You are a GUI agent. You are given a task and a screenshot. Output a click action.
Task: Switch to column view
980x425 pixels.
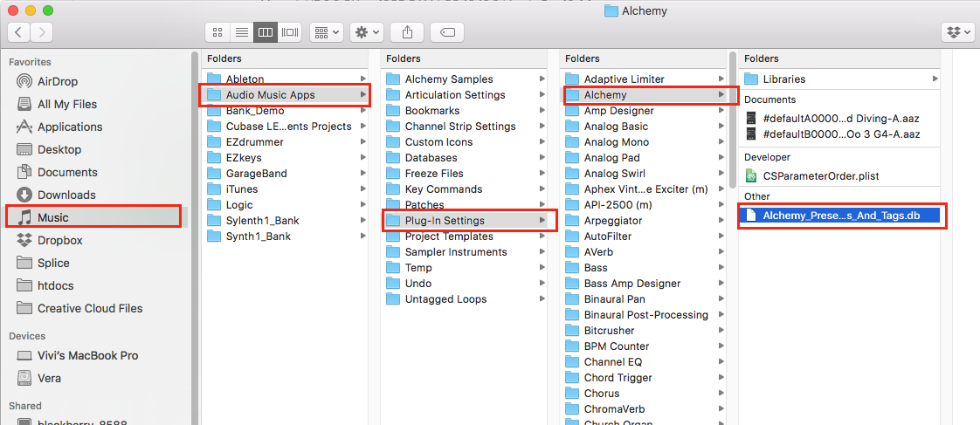pyautogui.click(x=265, y=31)
